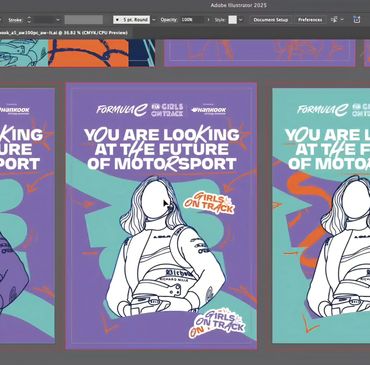Expand the opacity slider arrow

[208, 20]
